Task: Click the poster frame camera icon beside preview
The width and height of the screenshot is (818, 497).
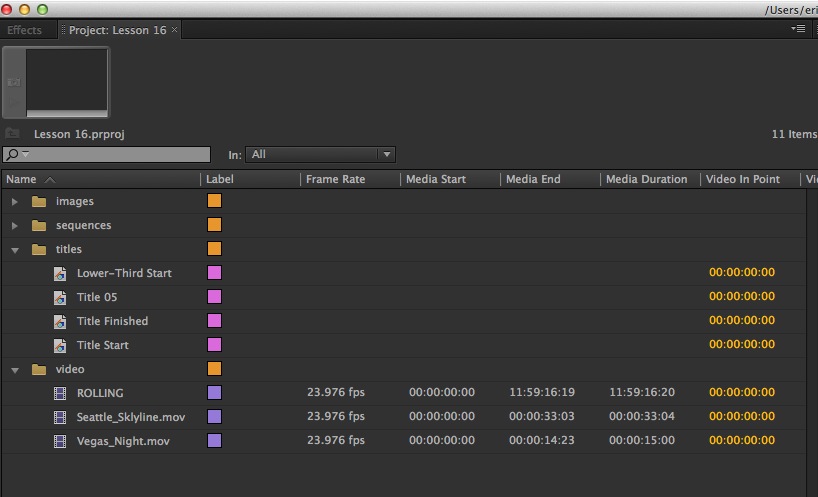Action: (x=14, y=82)
